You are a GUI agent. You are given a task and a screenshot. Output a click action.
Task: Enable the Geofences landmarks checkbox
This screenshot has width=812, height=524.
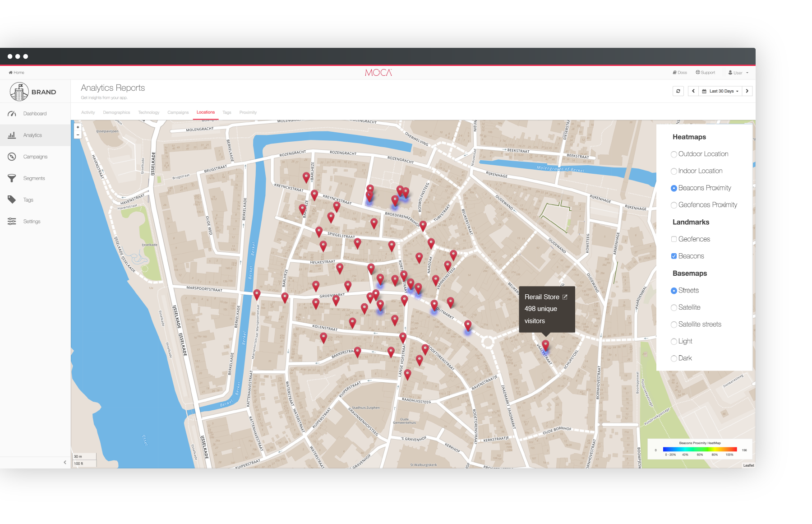tap(674, 239)
